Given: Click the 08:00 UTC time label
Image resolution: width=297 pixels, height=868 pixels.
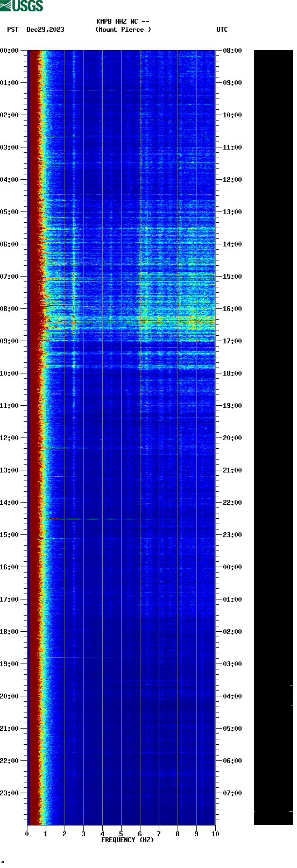Looking at the screenshot, I should coord(232,51).
